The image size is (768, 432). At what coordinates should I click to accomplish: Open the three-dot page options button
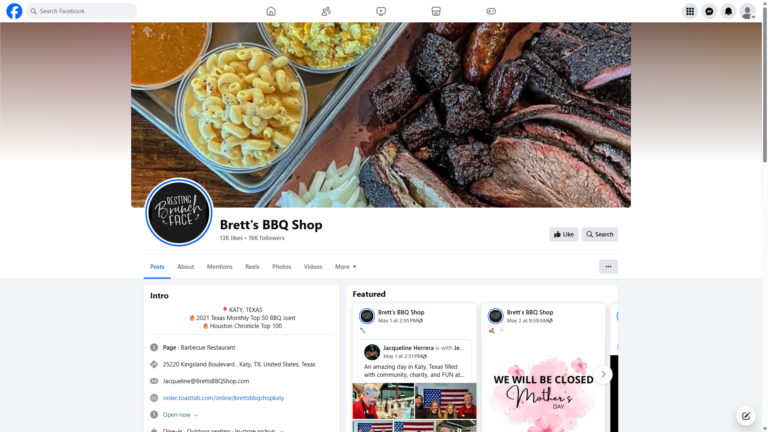click(608, 266)
